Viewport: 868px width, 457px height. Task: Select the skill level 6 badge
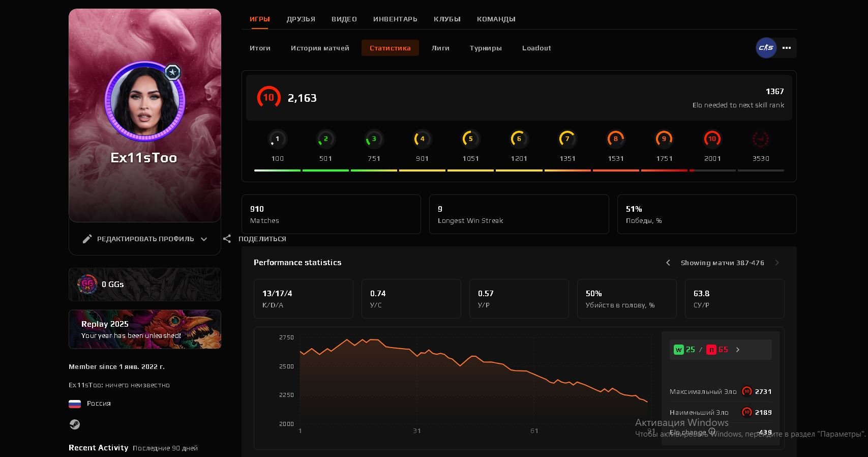click(519, 139)
